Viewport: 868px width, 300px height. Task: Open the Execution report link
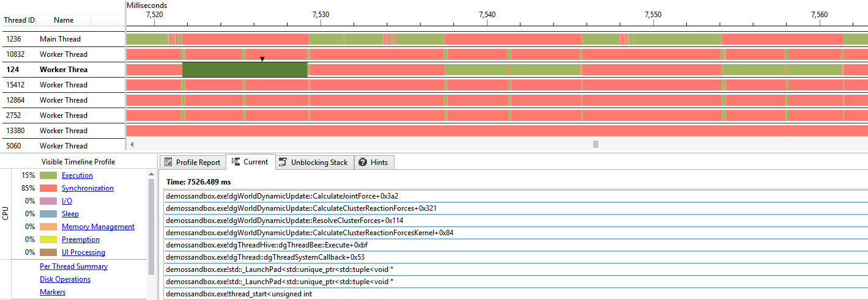[x=77, y=175]
